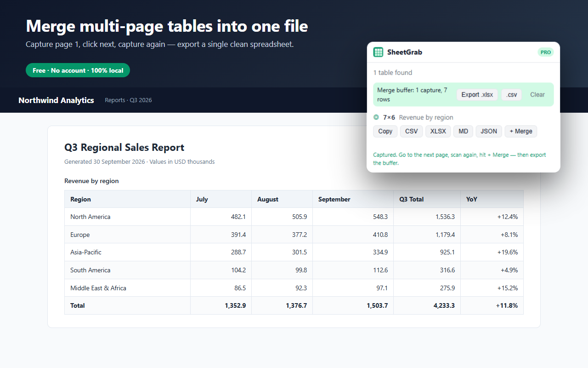This screenshot has width=588, height=368.
Task: Click the total YoY +11.8%
Action: click(507, 305)
